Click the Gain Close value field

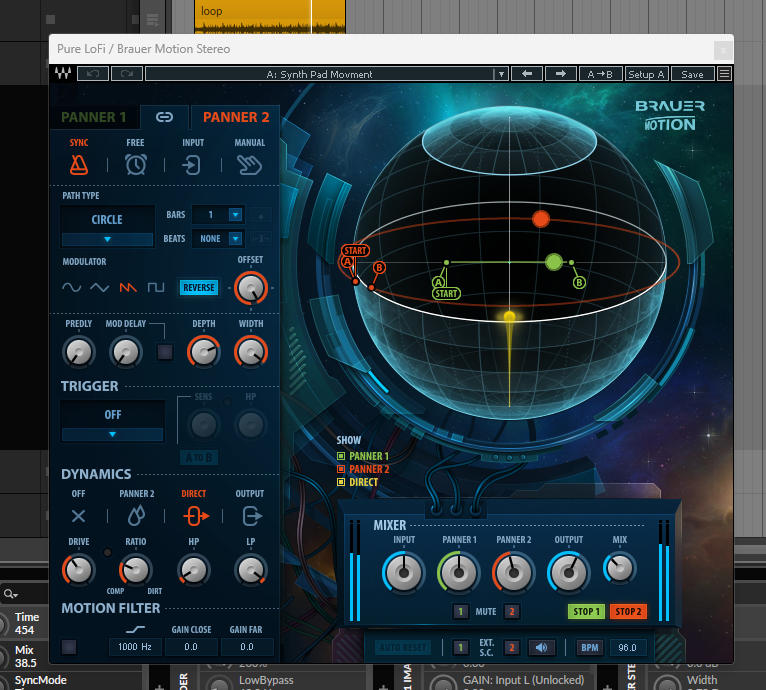click(x=191, y=647)
